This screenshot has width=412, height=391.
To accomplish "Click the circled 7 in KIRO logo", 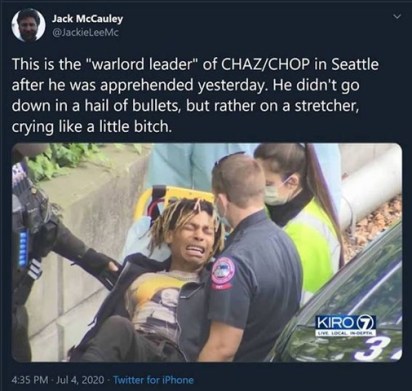I will [x=366, y=322].
